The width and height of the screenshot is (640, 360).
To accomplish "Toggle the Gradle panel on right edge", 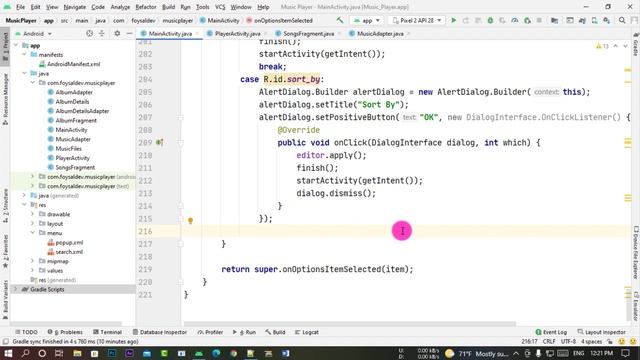I will 636,44.
